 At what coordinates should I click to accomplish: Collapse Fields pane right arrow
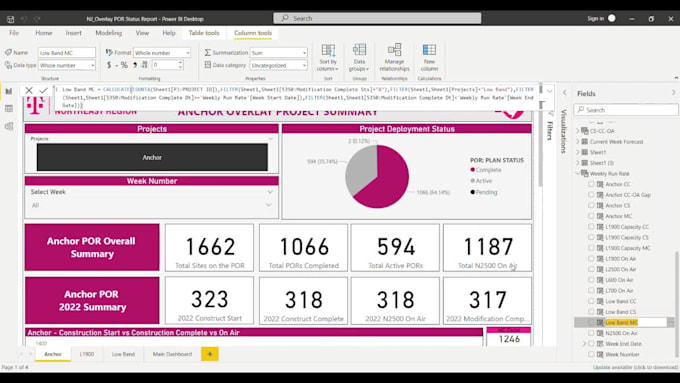[673, 93]
